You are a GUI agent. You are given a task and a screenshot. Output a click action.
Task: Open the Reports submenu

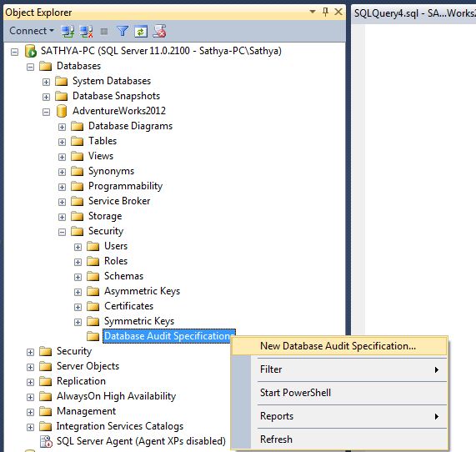pyautogui.click(x=339, y=416)
